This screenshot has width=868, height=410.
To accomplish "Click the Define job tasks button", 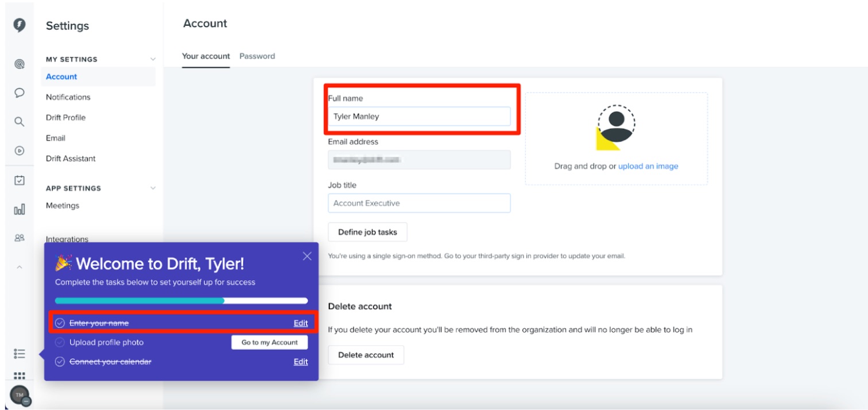I will 367,232.
